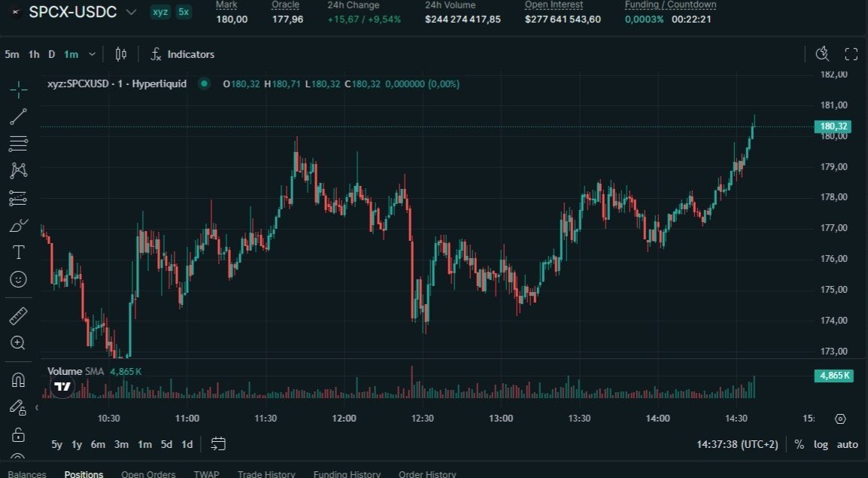Set bottom chart range to 1m

144,444
